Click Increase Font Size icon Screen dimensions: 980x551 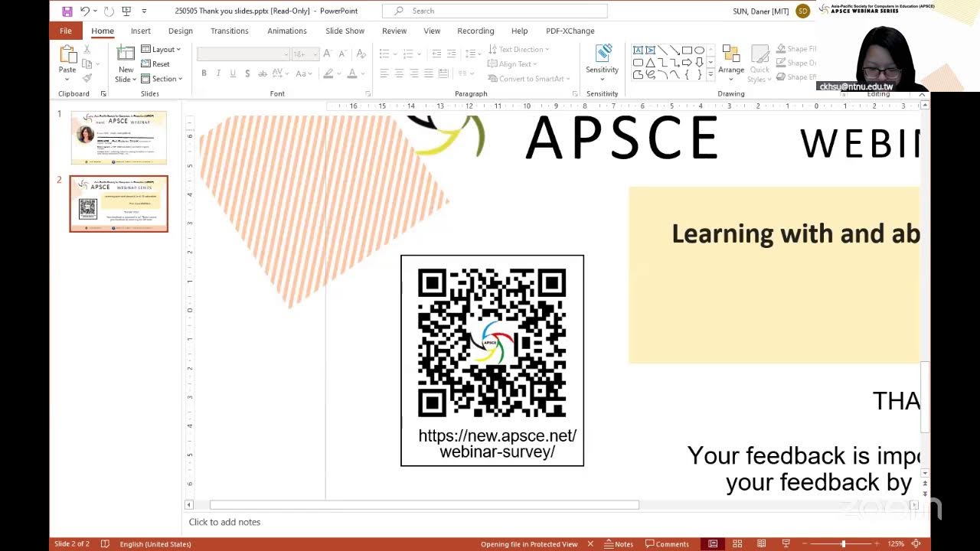[x=327, y=54]
